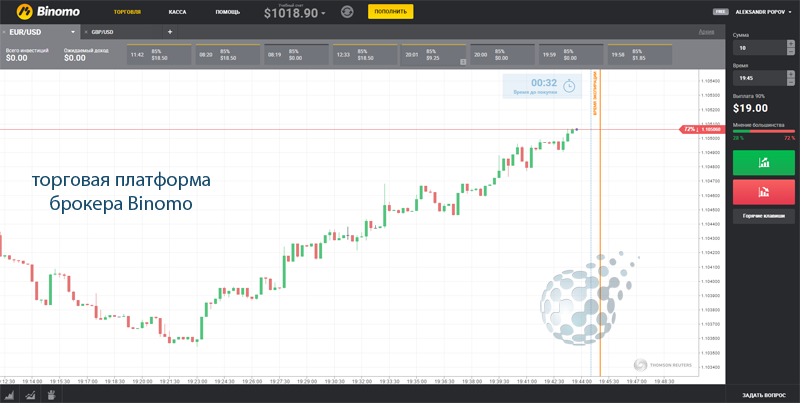Open the ТОРГОВЛЯ tab
Viewport: 800px width, 403px height.
click(x=128, y=12)
